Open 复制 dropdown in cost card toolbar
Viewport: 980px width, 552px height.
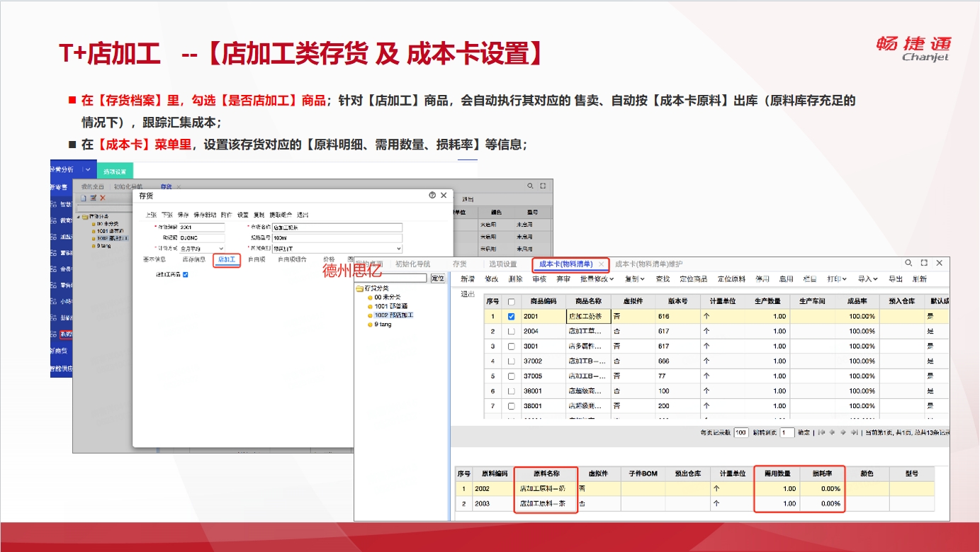(635, 279)
